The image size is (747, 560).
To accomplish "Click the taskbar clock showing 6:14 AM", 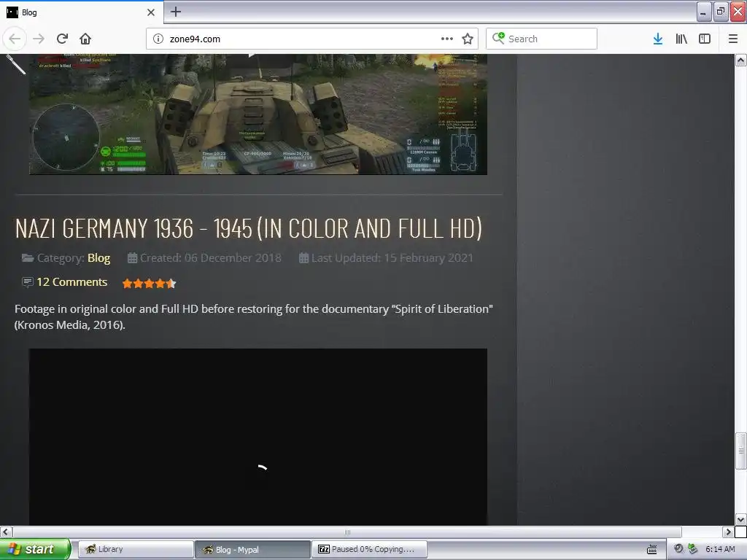I will pyautogui.click(x=720, y=549).
